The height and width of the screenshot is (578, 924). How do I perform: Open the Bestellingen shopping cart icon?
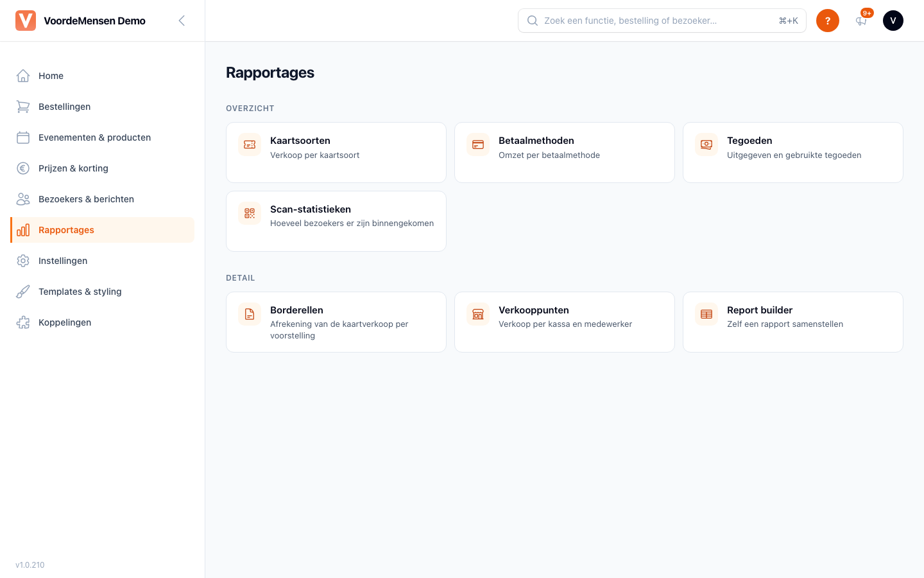[x=23, y=107]
